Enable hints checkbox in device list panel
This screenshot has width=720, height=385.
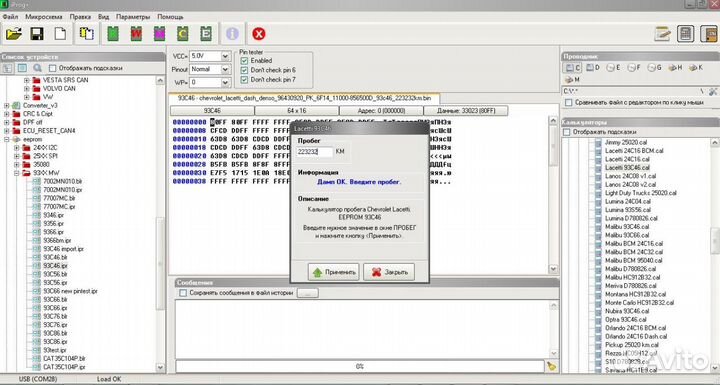52,68
